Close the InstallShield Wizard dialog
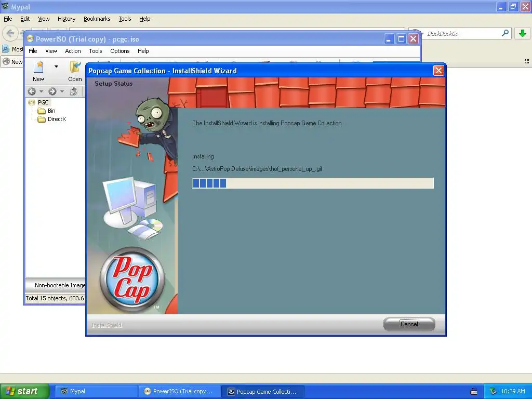The image size is (532, 399). 438,71
